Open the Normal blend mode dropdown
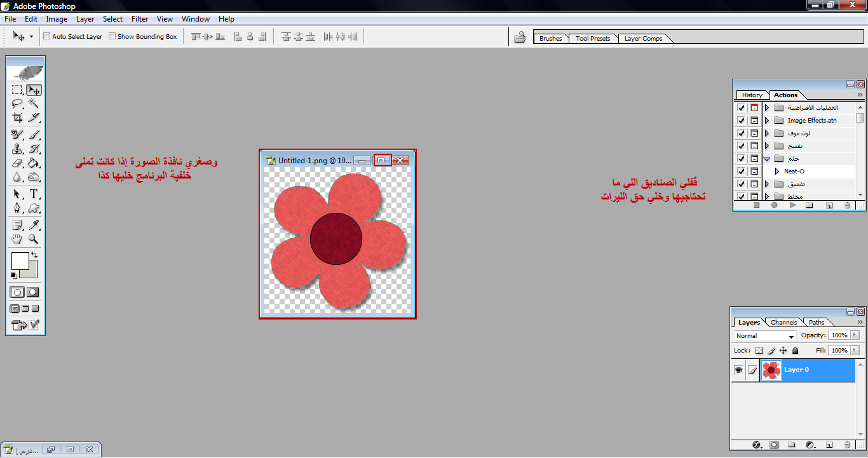 (765, 335)
